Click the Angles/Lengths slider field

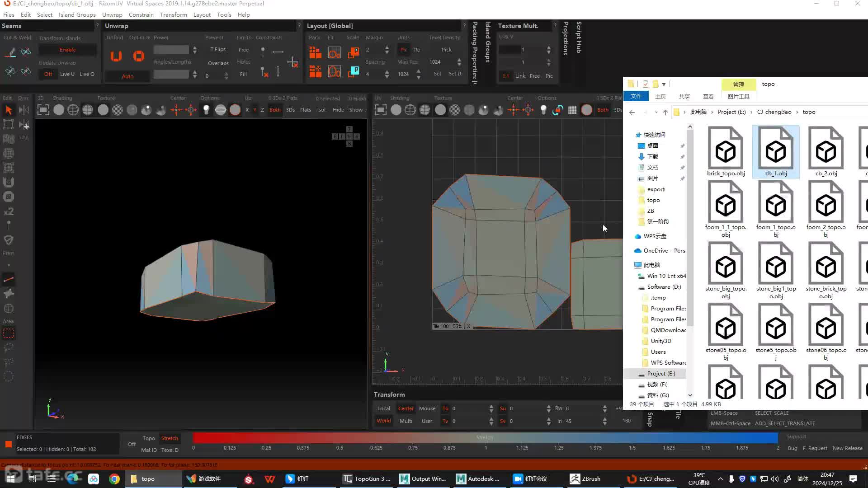point(171,74)
